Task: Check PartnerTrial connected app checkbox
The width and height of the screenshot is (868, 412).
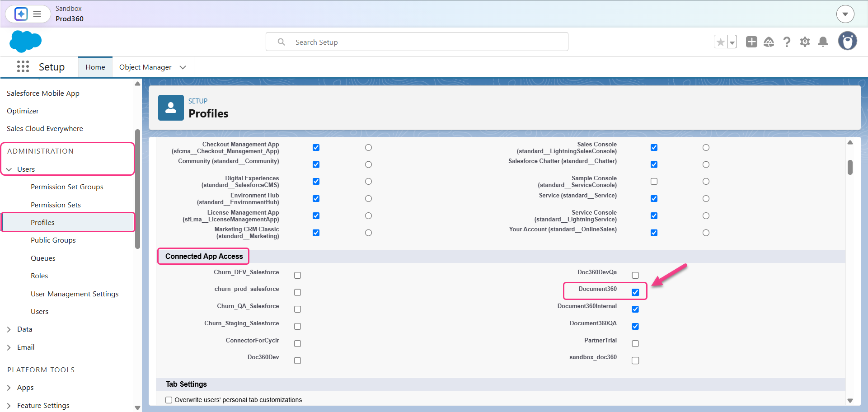Action: [635, 344]
